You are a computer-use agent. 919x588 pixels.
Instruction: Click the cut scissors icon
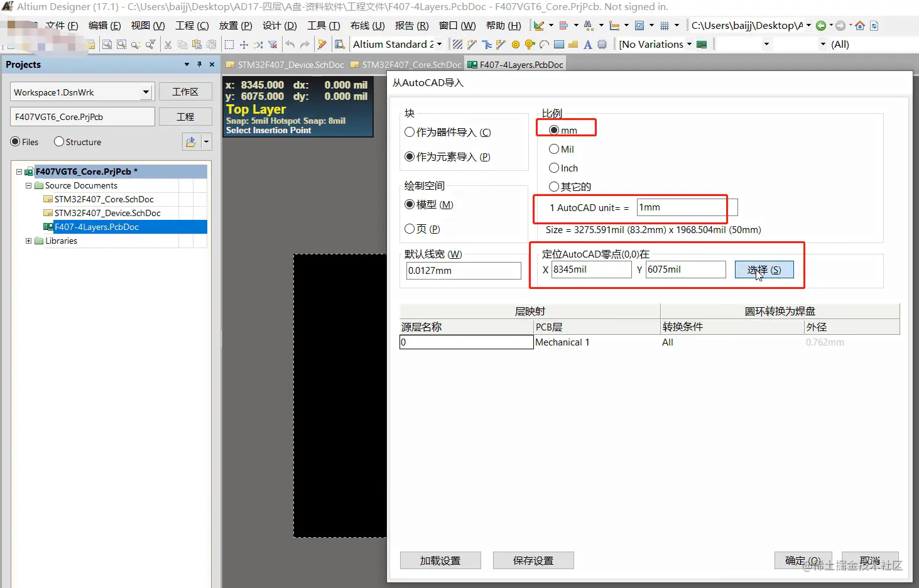168,45
